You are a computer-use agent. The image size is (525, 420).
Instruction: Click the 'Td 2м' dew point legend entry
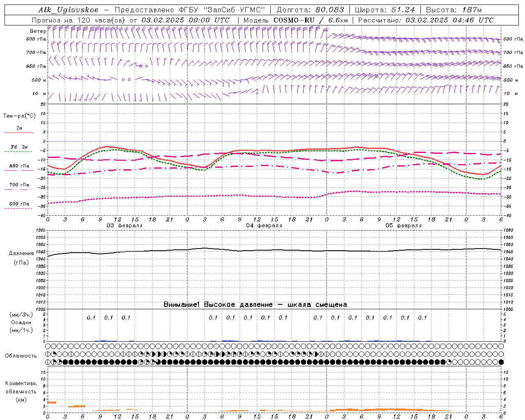click(19, 147)
